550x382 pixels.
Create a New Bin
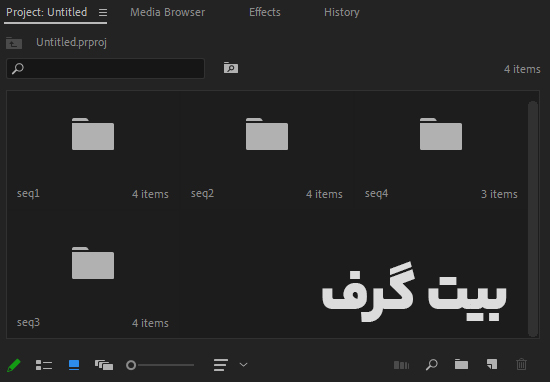tap(461, 364)
